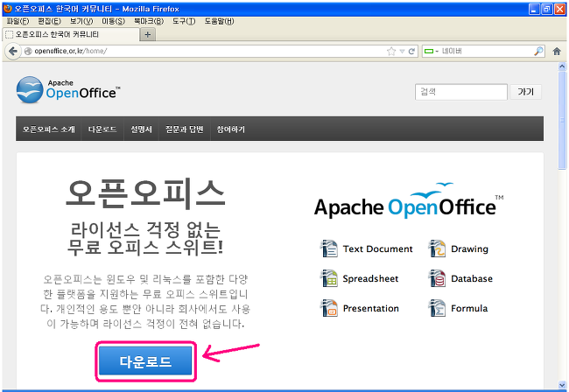The width and height of the screenshot is (569, 392).
Task: Click the big 오픈오피스 heading
Action: pos(145,194)
